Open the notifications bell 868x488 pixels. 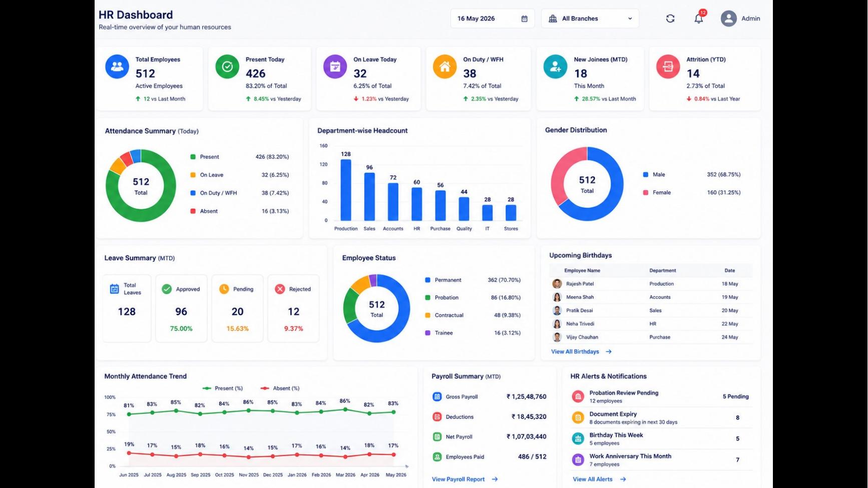[x=699, y=19]
